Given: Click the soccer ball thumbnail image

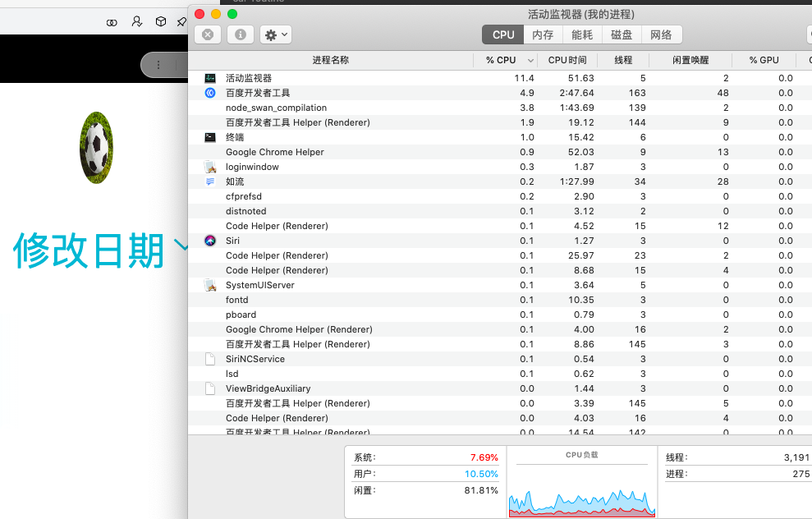Looking at the screenshot, I should [96, 148].
